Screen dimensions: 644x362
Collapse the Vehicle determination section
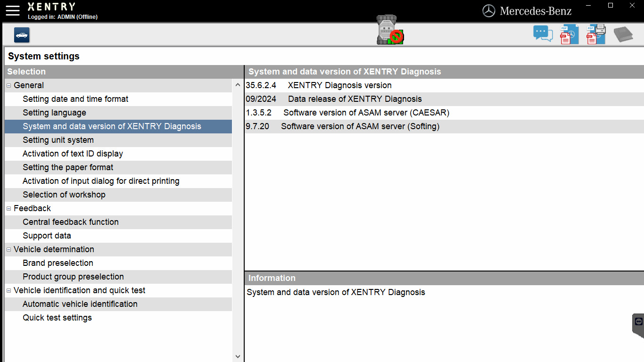coord(8,249)
